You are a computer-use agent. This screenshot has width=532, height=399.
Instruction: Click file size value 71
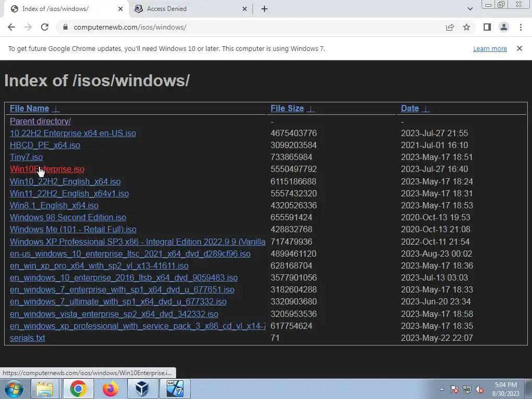coord(275,338)
